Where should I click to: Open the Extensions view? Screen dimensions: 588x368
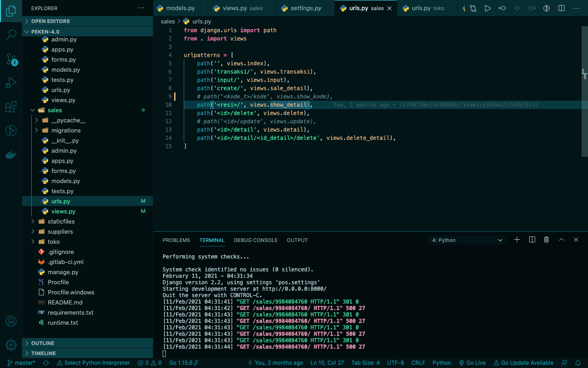(11, 107)
